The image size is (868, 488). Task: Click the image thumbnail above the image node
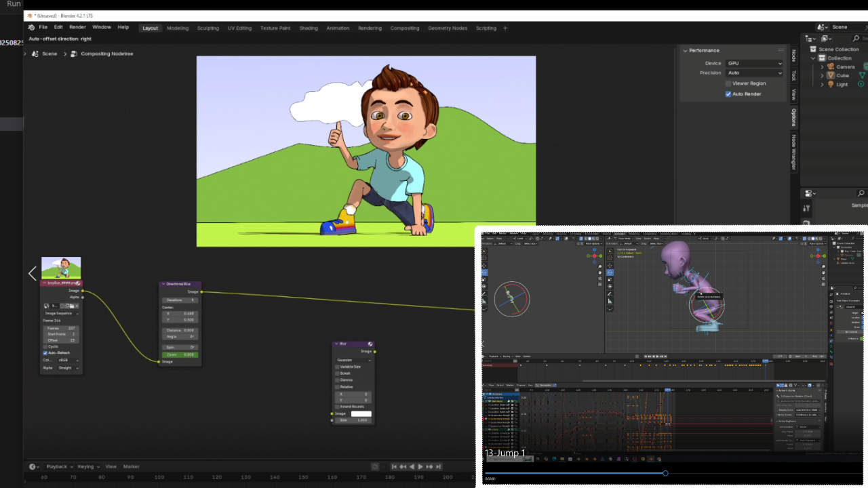pyautogui.click(x=61, y=268)
